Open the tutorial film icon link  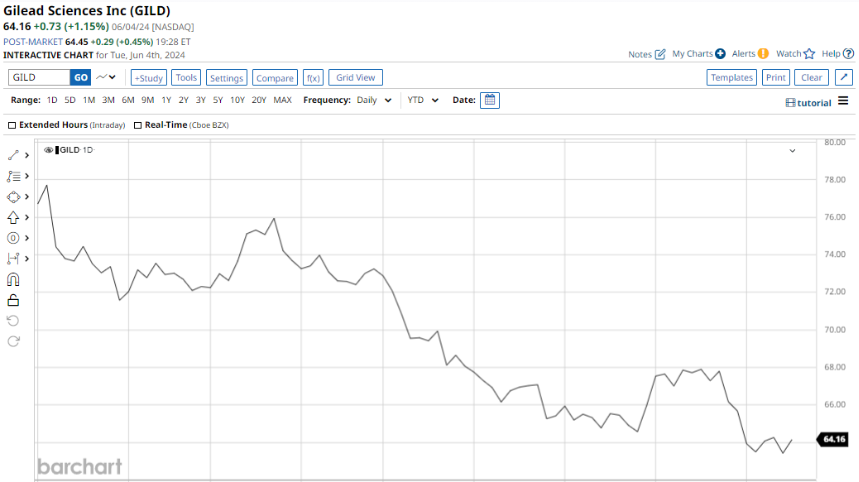pyautogui.click(x=808, y=102)
